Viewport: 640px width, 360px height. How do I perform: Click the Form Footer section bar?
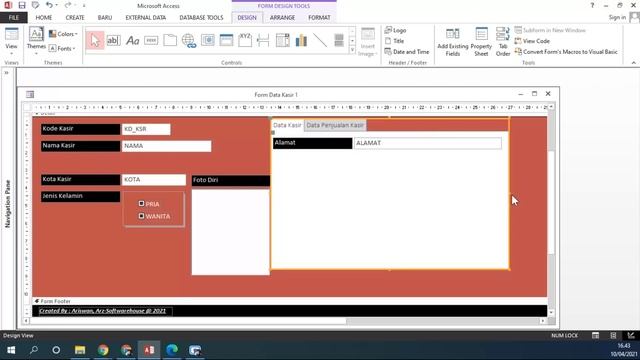290,301
